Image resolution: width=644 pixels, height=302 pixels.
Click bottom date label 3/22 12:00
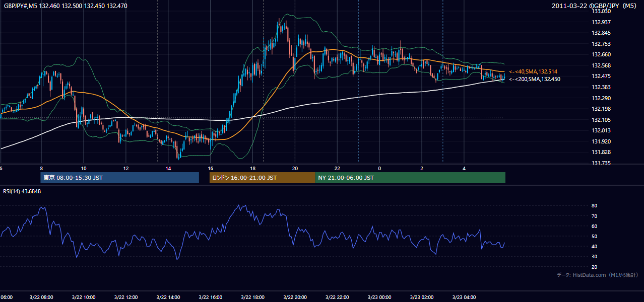(126, 297)
